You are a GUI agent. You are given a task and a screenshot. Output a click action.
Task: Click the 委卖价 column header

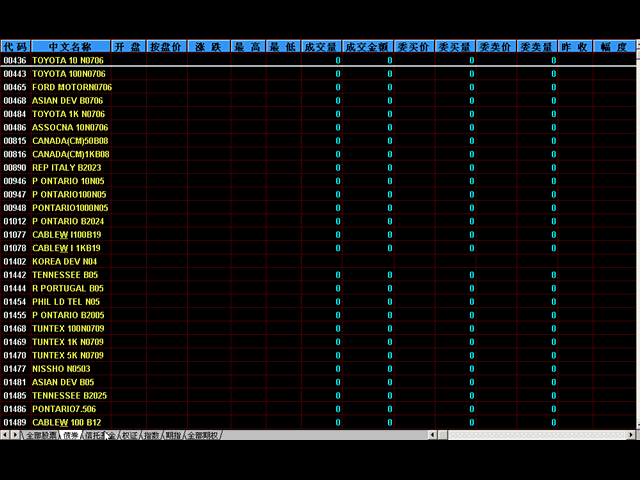pos(496,47)
